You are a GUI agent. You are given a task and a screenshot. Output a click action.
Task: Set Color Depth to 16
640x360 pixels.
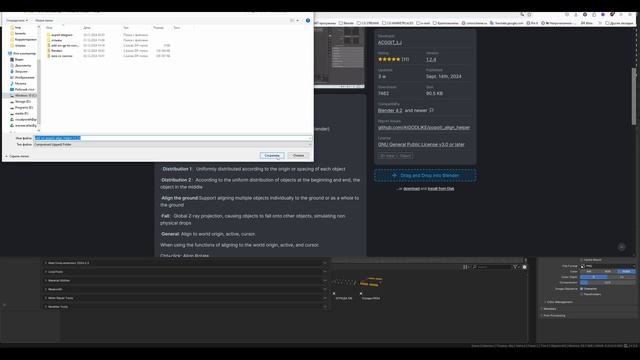tap(622, 277)
